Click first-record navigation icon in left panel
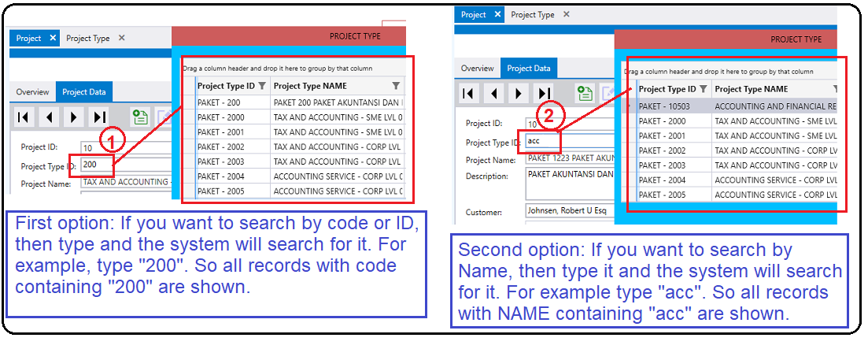 23,117
